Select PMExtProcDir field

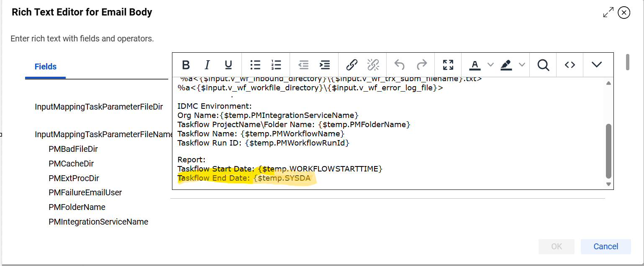(74, 179)
